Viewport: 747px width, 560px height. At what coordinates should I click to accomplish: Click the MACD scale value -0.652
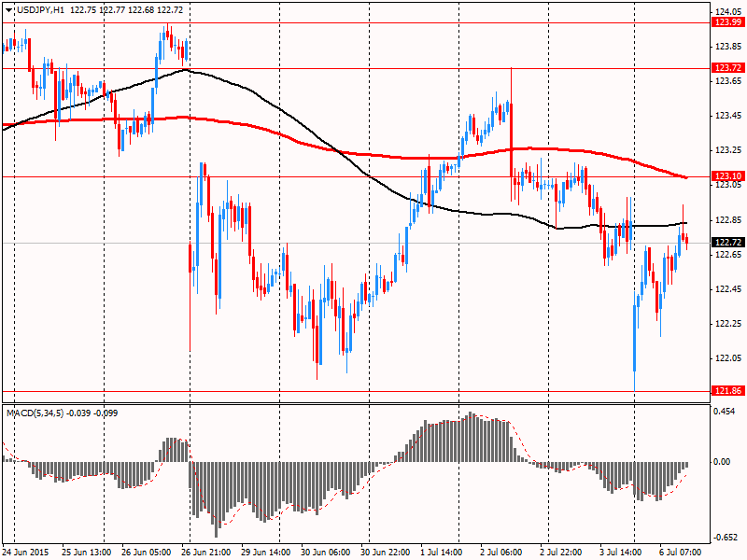coord(725,538)
